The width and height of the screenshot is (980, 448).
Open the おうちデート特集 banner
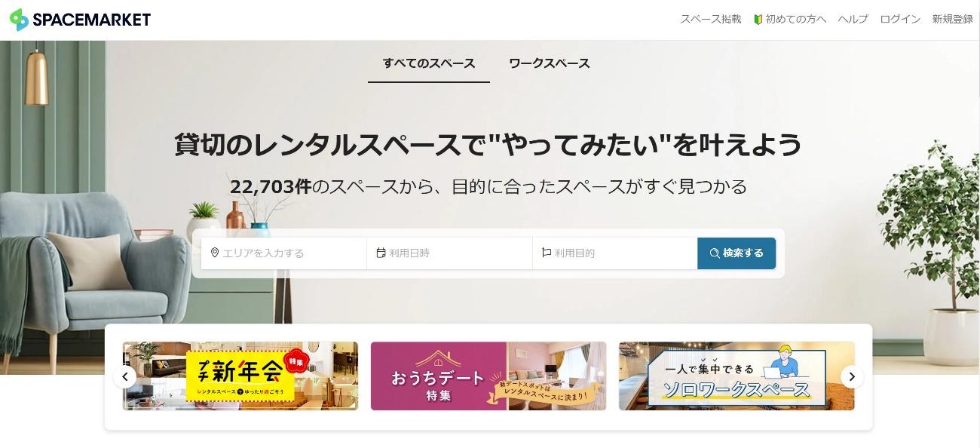pos(488,376)
